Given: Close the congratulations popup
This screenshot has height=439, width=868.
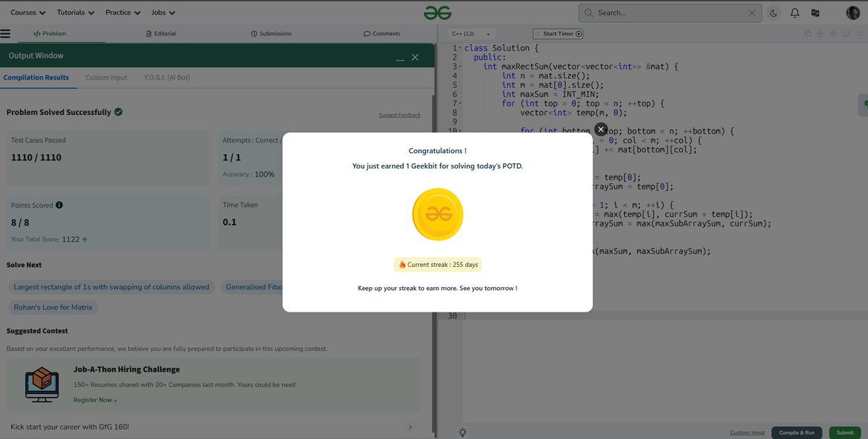Looking at the screenshot, I should point(600,129).
